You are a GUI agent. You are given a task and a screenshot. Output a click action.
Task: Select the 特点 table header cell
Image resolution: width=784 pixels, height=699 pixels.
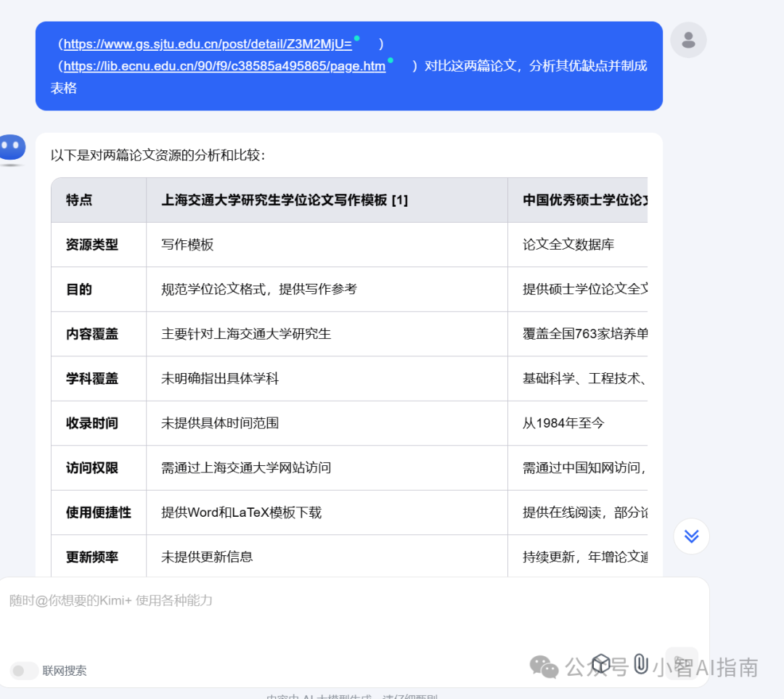point(79,200)
